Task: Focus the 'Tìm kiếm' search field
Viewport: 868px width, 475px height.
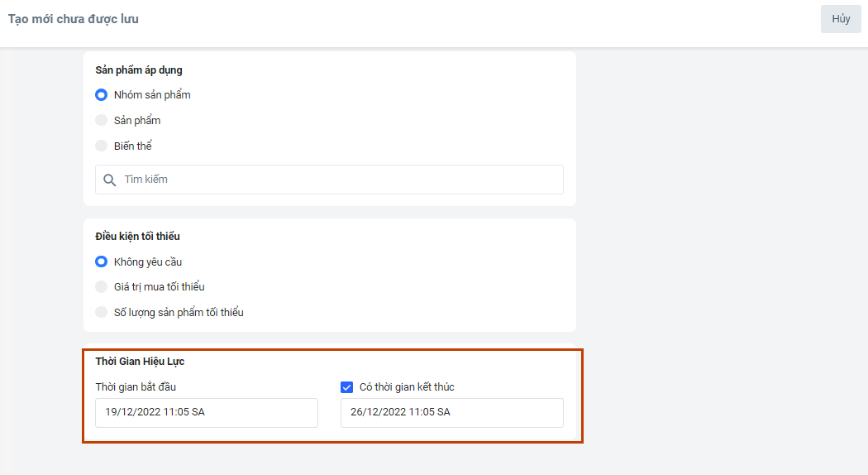Action: pyautogui.click(x=339, y=180)
